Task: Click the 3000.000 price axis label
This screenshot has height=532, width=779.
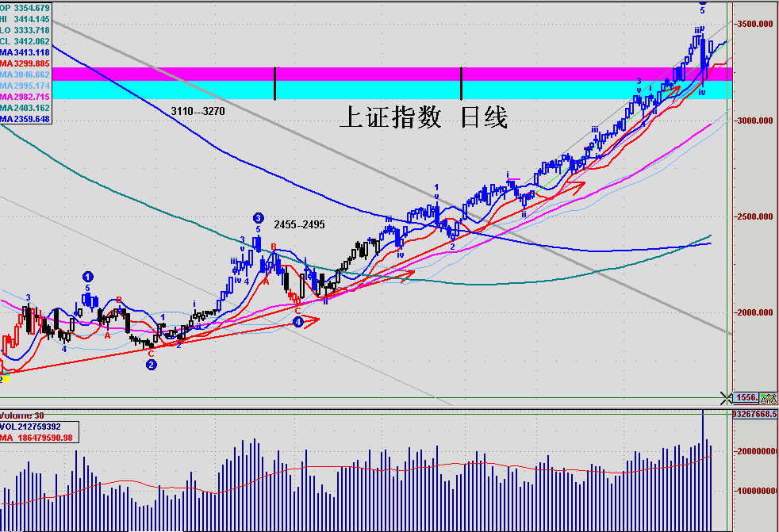Action: click(x=755, y=121)
